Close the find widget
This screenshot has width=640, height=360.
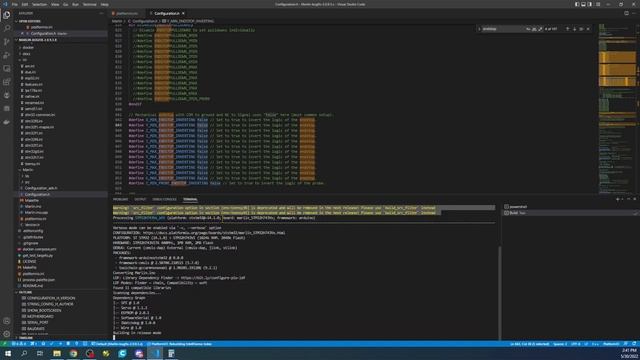point(588,29)
